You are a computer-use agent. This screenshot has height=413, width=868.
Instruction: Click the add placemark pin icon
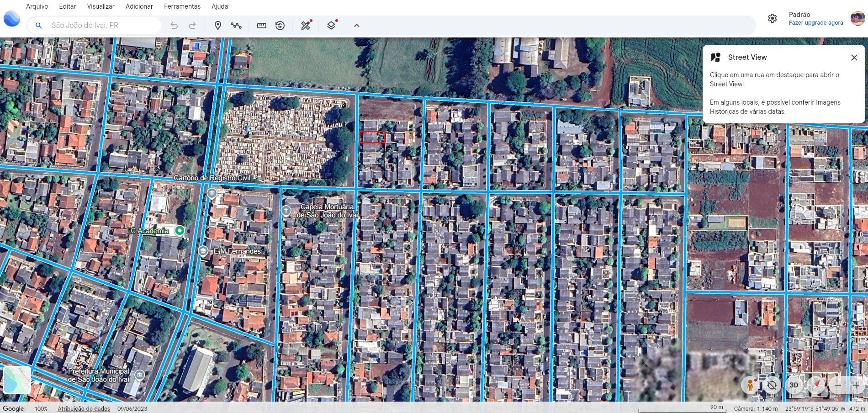pyautogui.click(x=218, y=26)
